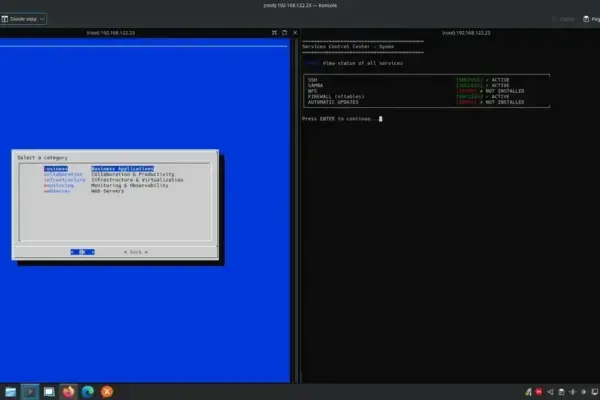Select the monitoring category tag
The height and width of the screenshot is (400, 600).
(59, 185)
